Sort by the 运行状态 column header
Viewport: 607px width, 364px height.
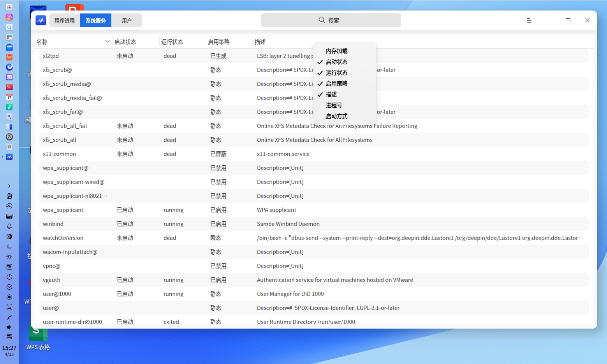point(183,42)
